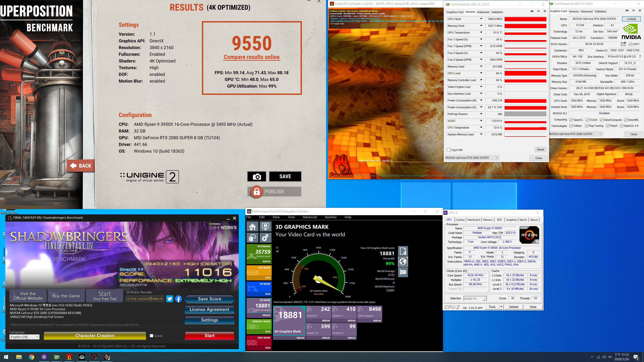Expand Memory Clock sensor dropdown

coord(481,25)
